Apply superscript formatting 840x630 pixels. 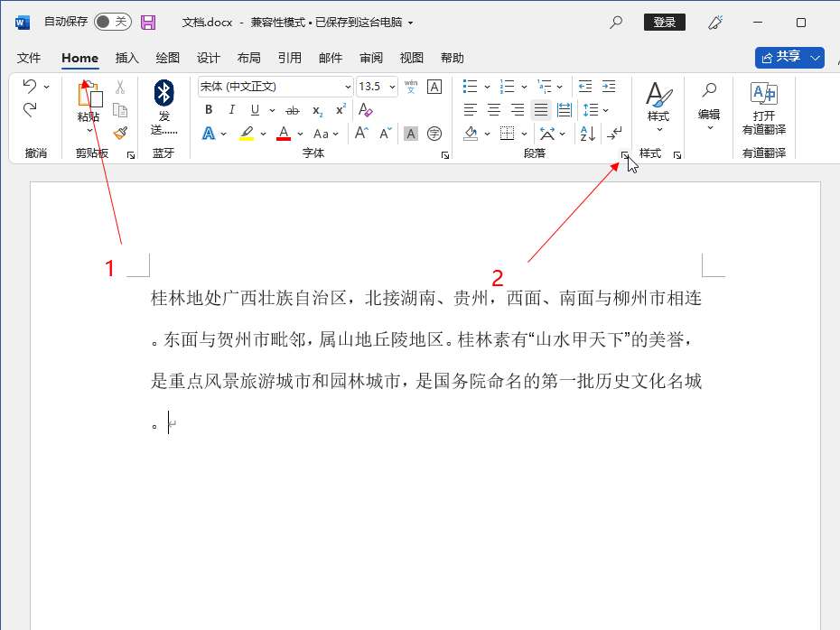point(341,110)
